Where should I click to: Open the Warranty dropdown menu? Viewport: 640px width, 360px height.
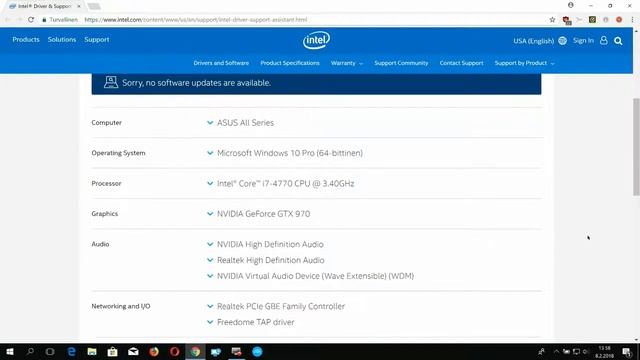(347, 63)
